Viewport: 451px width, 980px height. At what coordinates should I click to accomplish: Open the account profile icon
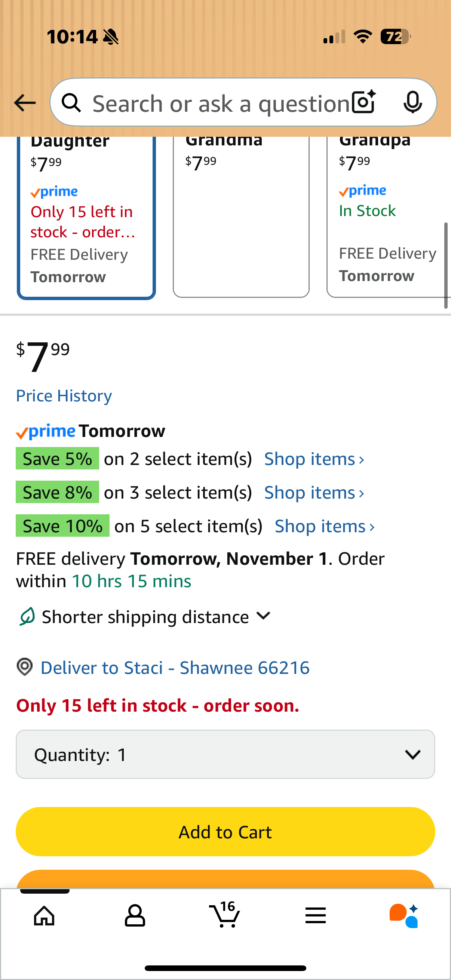[x=135, y=915]
